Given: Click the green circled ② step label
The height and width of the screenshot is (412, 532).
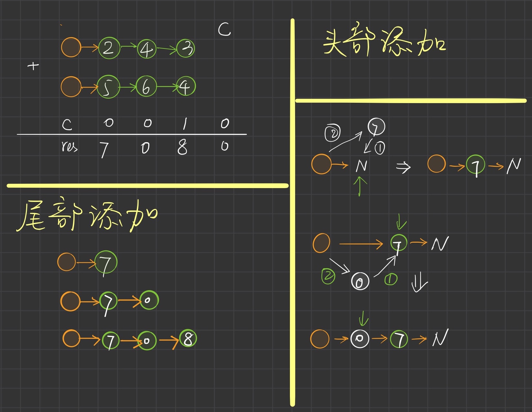Looking at the screenshot, I should pyautogui.click(x=328, y=276).
